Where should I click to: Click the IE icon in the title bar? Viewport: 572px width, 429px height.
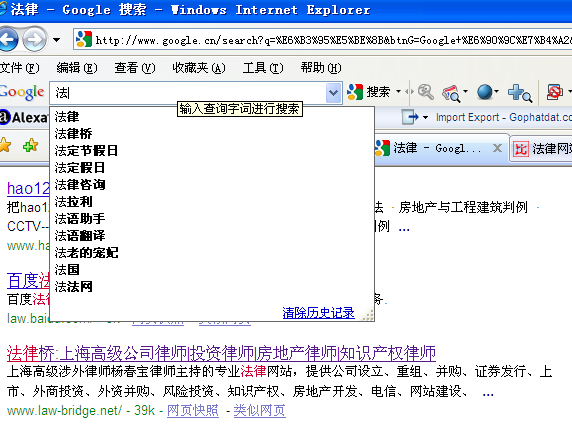(x=3, y=9)
